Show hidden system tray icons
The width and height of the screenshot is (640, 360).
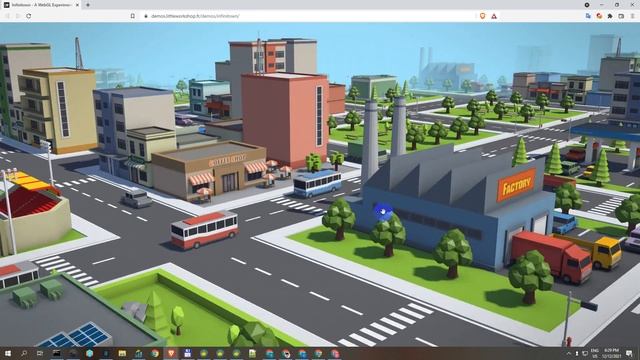coord(569,353)
